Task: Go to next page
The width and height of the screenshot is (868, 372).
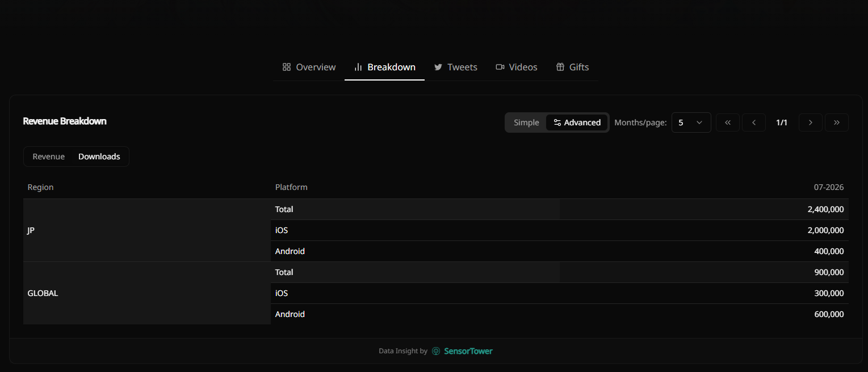Action: tap(811, 122)
